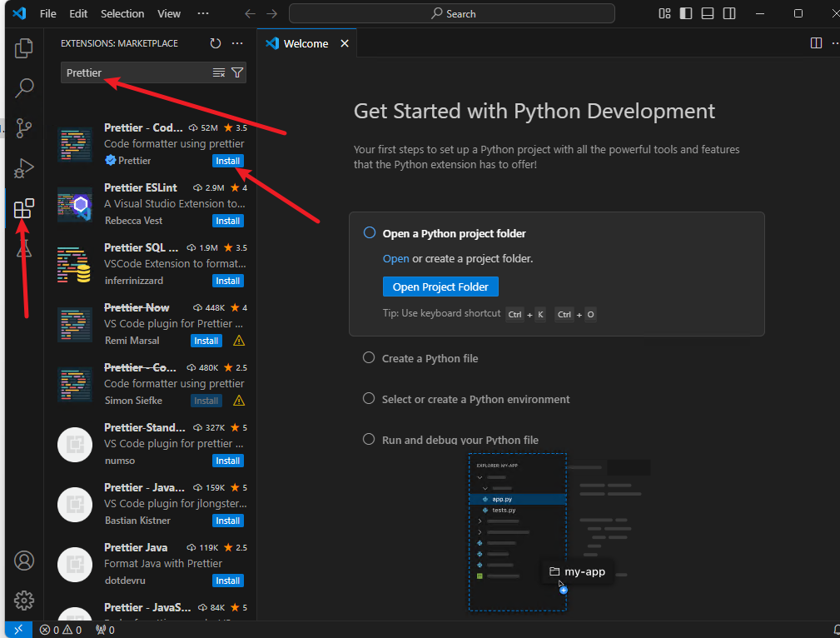Open the Accounts menu icon
The image size is (840, 638).
point(23,561)
